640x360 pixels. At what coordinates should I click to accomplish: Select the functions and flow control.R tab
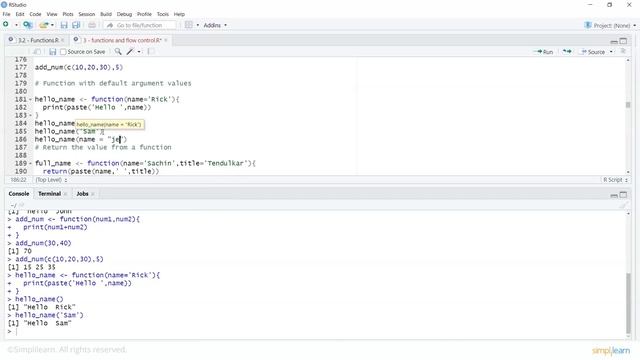pos(122,40)
